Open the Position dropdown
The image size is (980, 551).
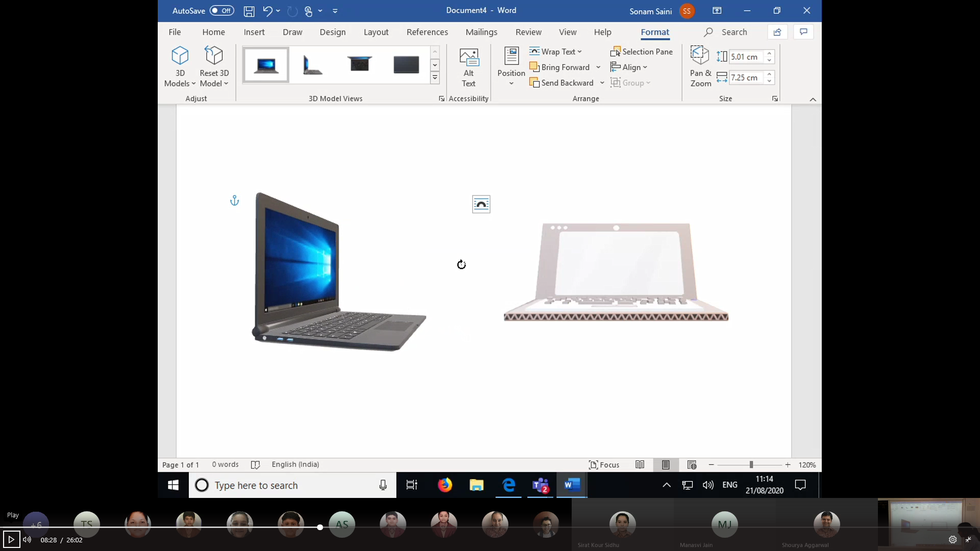511,67
